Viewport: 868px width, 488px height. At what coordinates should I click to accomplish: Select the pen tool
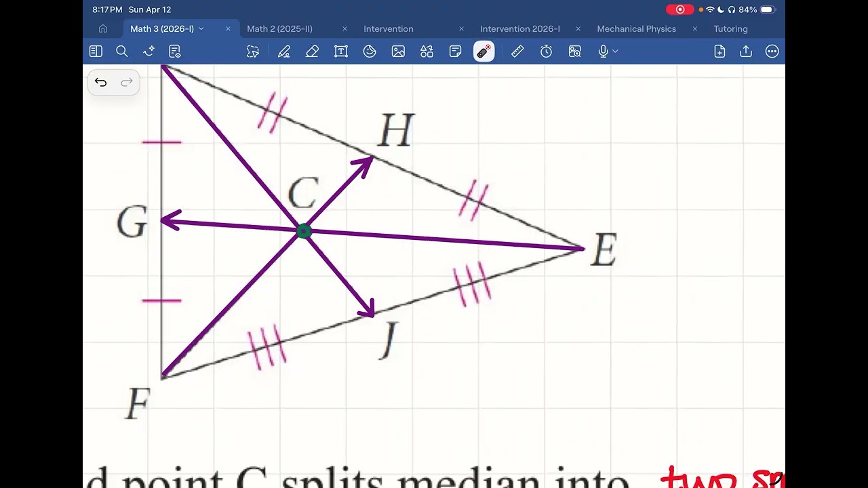point(284,52)
